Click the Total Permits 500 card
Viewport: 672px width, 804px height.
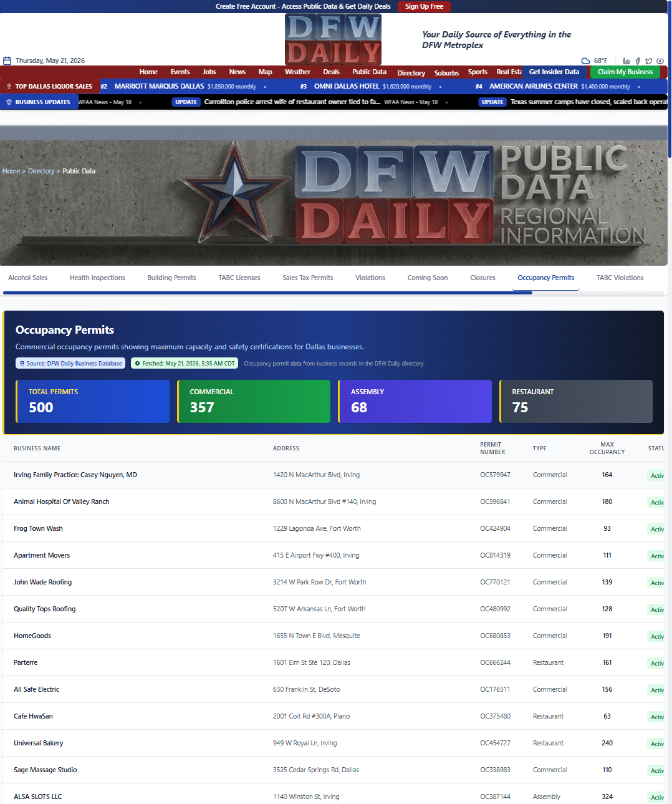(92, 401)
